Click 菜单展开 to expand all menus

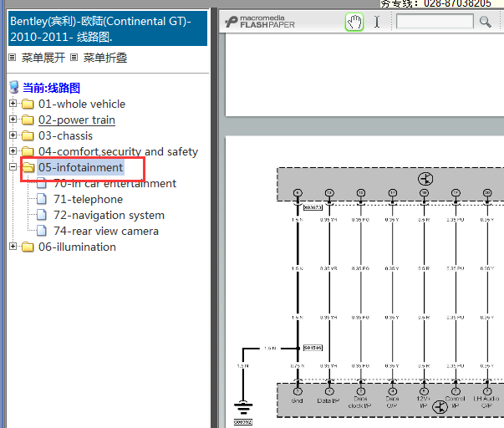43,58
